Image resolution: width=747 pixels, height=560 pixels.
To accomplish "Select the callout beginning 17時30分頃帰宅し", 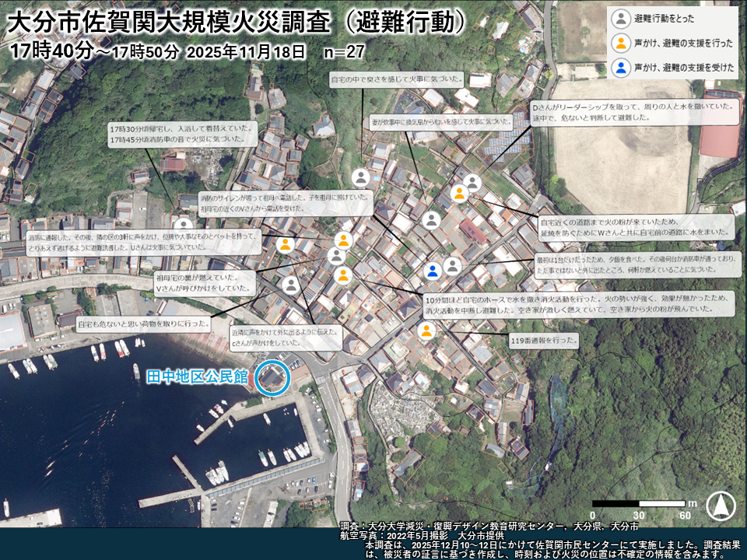I will (x=181, y=133).
